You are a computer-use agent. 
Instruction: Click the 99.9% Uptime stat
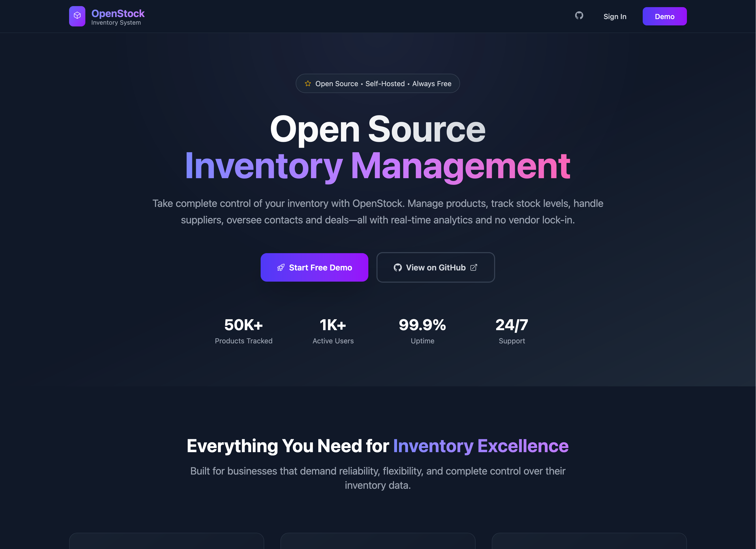click(x=422, y=330)
